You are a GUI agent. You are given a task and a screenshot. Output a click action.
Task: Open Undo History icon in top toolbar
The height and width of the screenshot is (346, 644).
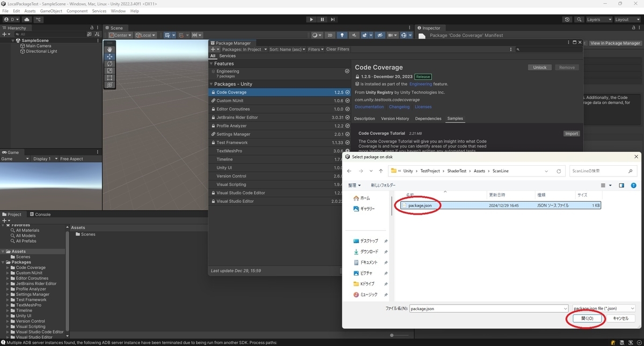coord(568,19)
